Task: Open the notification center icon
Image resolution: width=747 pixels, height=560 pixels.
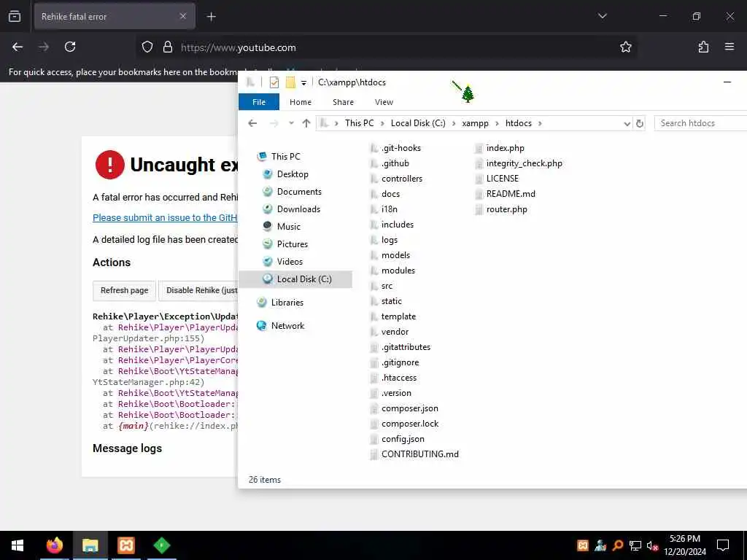Action: (723, 545)
